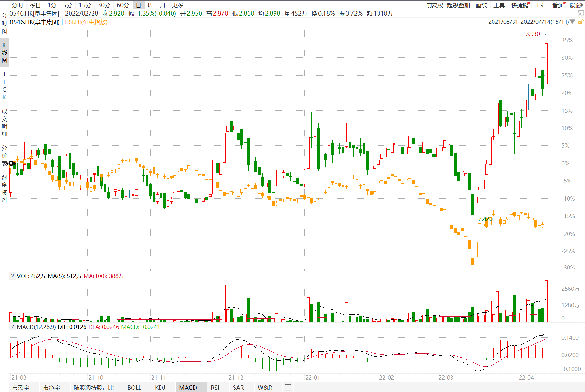Click the 2.420 low price label
This screenshot has width=585, height=392.
tap(486, 219)
